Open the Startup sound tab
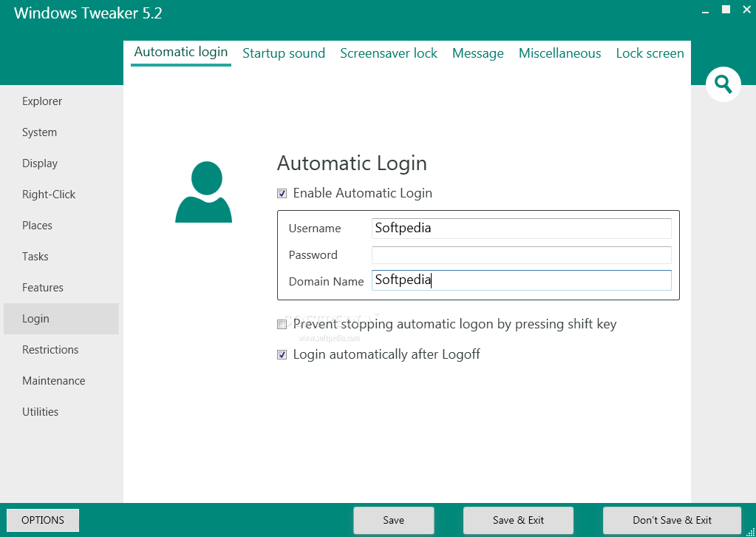The width and height of the screenshot is (756, 537). coord(284,53)
